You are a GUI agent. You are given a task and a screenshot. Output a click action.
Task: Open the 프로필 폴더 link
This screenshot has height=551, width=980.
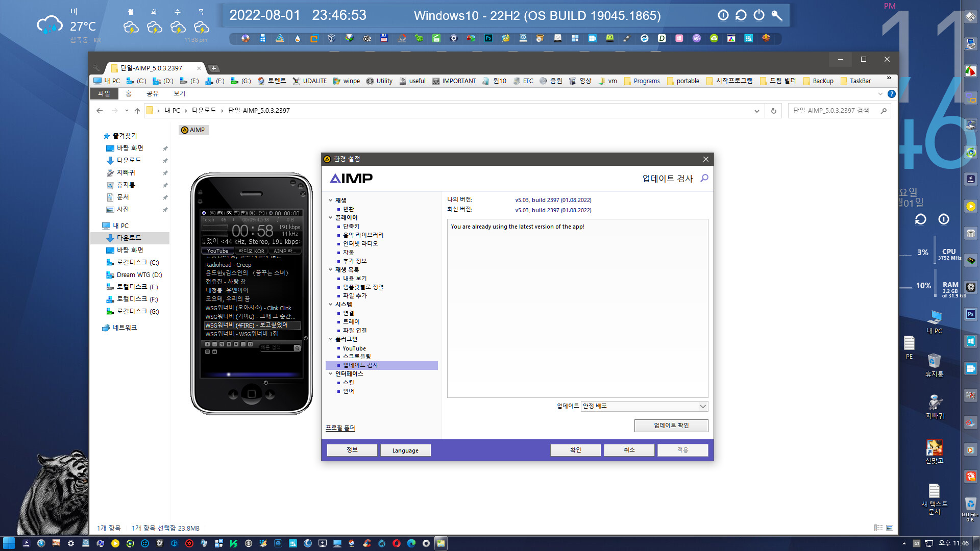tap(340, 428)
